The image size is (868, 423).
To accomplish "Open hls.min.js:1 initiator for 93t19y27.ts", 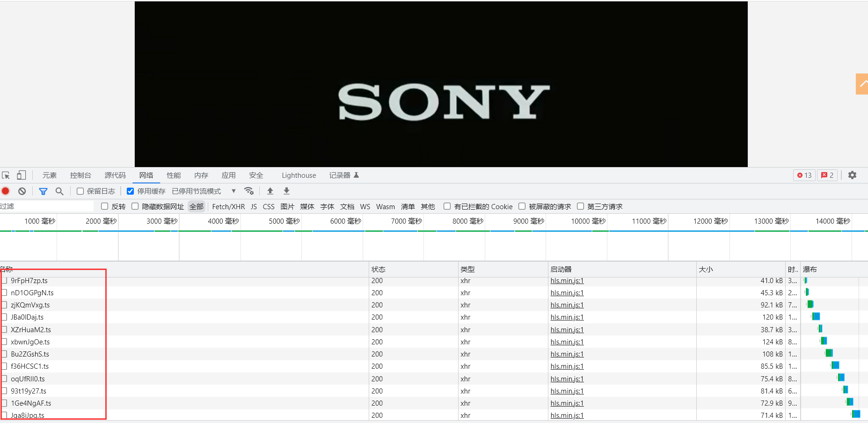I will click(567, 391).
